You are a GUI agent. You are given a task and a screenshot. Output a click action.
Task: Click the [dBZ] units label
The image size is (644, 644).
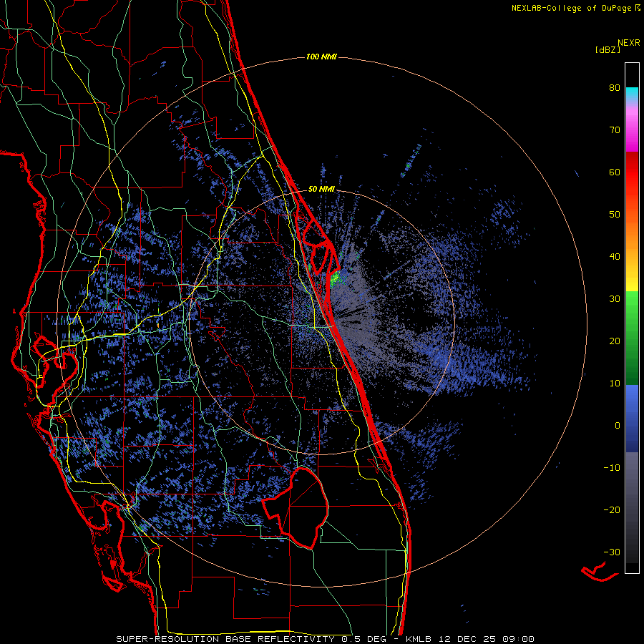coord(608,49)
